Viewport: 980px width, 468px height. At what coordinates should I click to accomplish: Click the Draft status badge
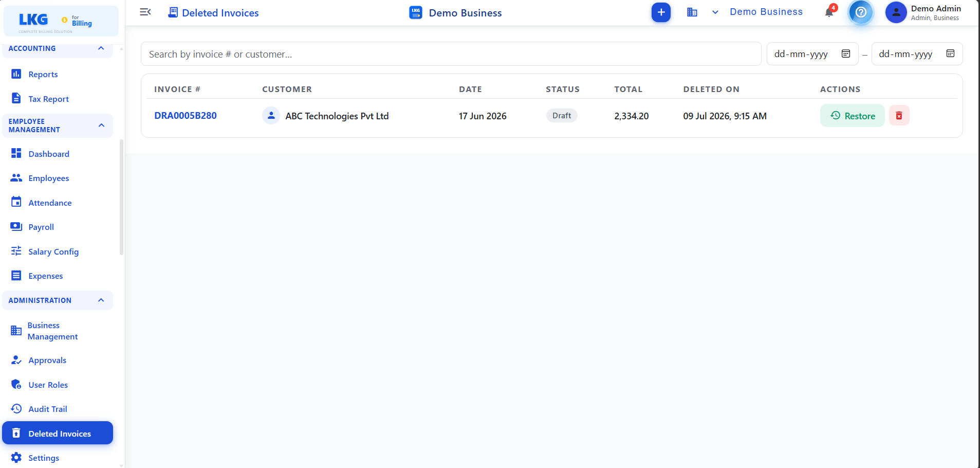[x=562, y=116]
